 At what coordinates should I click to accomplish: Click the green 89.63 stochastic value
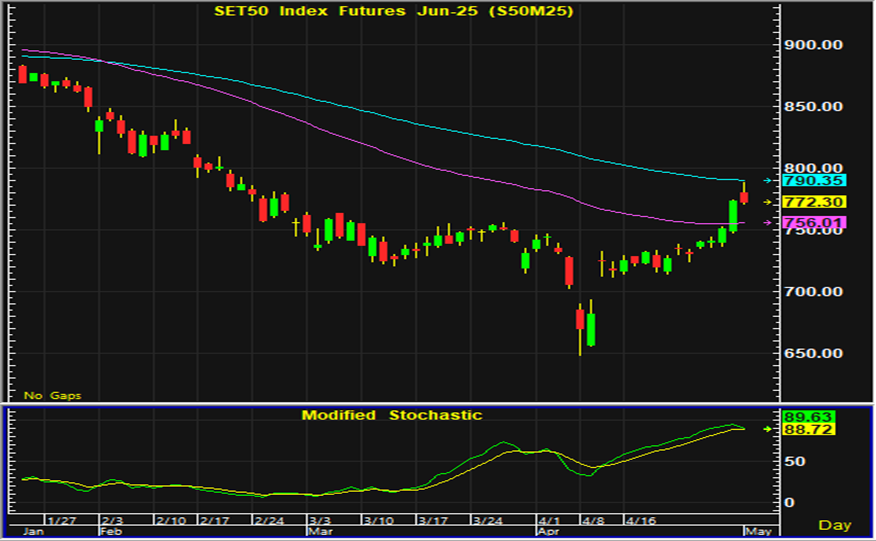click(808, 417)
